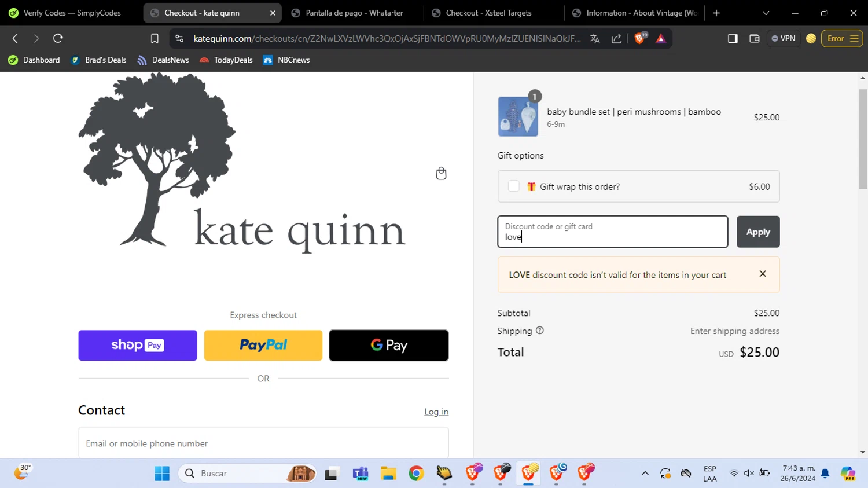The image size is (868, 488).
Task: Click the browser forward arrow
Action: click(x=36, y=39)
